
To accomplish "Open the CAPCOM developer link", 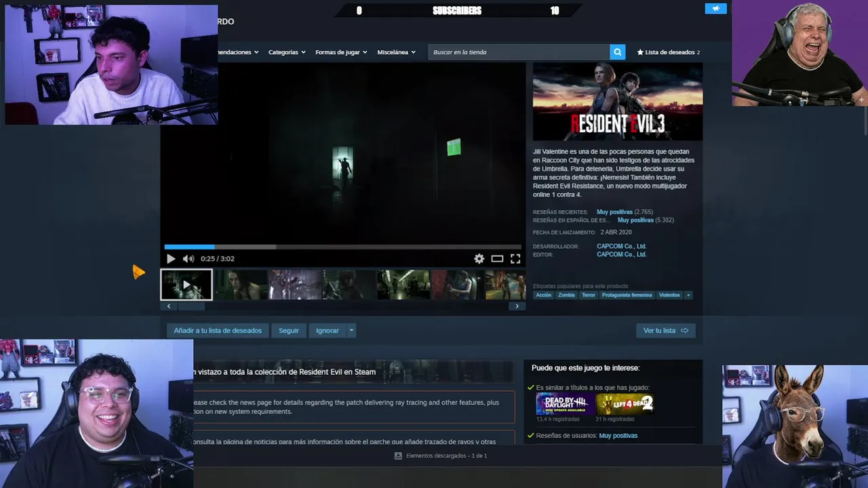I will (621, 246).
